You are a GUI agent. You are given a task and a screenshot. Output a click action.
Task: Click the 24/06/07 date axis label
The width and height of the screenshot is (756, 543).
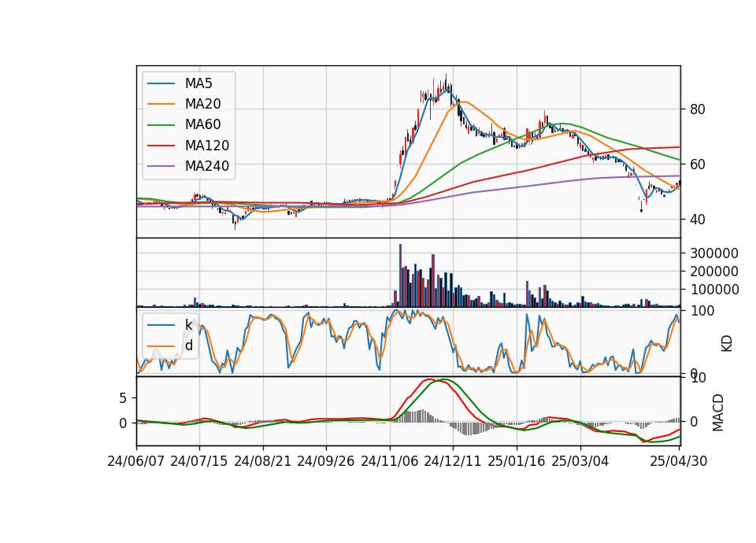click(136, 461)
